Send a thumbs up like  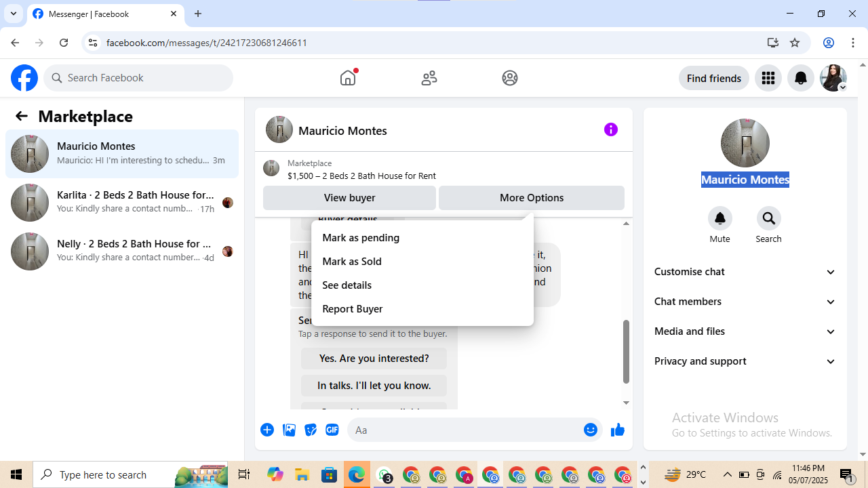tap(617, 430)
